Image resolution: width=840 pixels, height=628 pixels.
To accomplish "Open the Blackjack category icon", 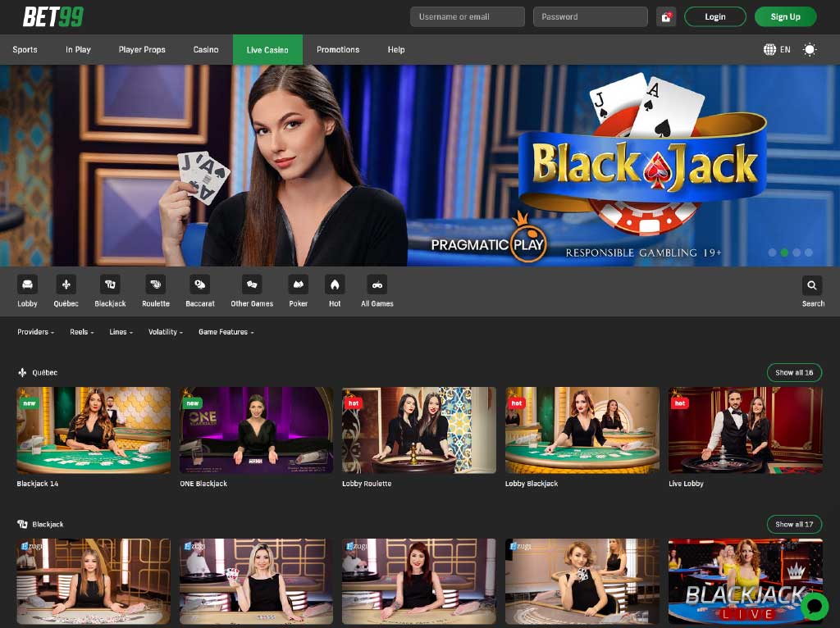I will coord(111,284).
